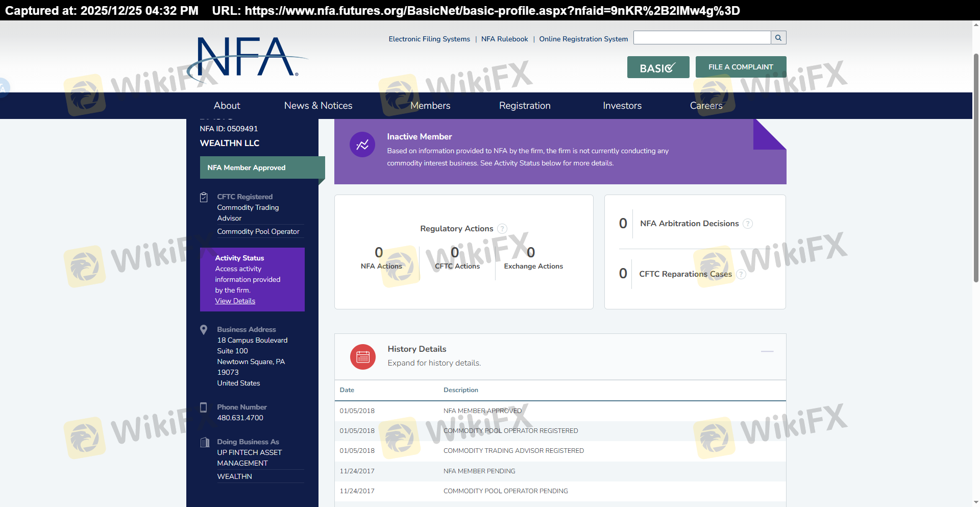Click the Business Address location pin icon
The image size is (980, 507).
204,330
